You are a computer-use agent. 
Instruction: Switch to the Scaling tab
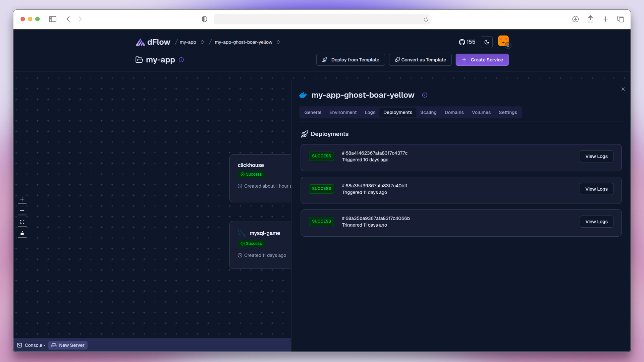tap(428, 113)
